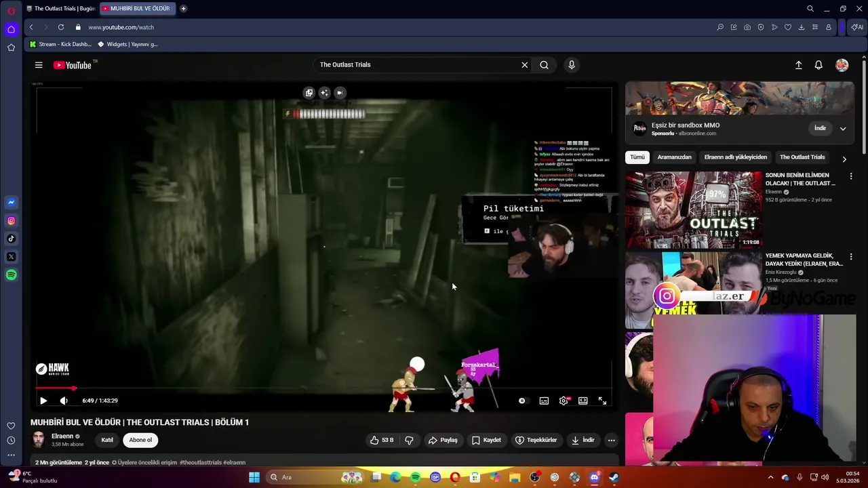Screen dimensions: 868x488
Task: Open Opera tab search magnifier
Action: click(x=810, y=9)
